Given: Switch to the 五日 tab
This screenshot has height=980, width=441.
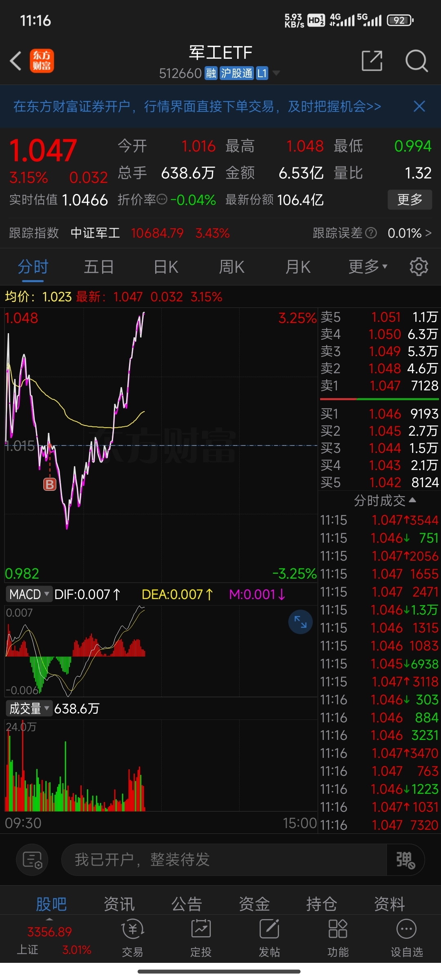Looking at the screenshot, I should click(99, 267).
